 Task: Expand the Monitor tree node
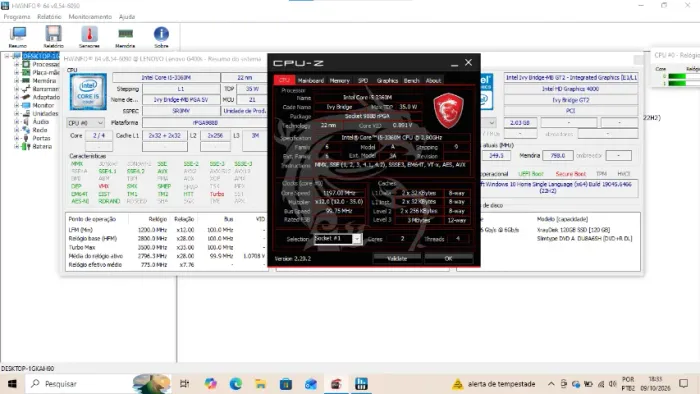pos(17,105)
